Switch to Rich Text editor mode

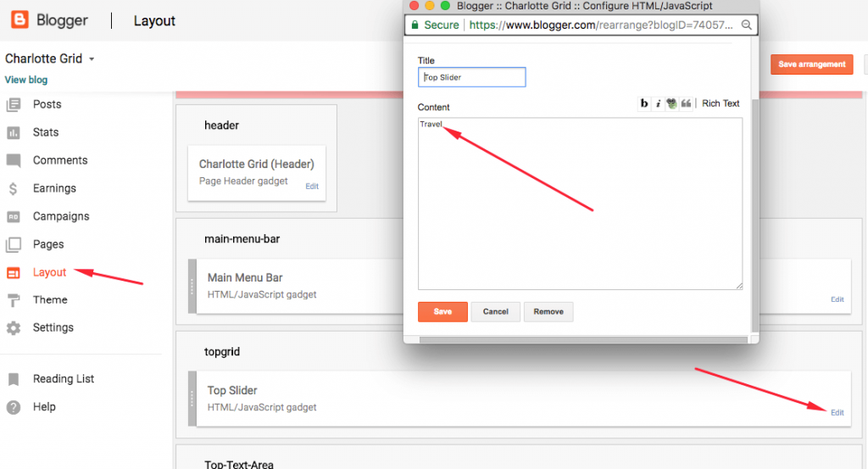click(x=721, y=103)
